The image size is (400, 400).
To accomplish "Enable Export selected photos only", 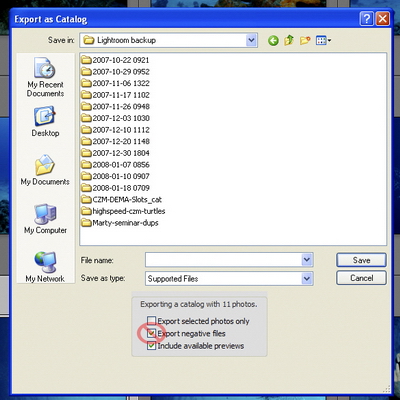I will tap(151, 321).
